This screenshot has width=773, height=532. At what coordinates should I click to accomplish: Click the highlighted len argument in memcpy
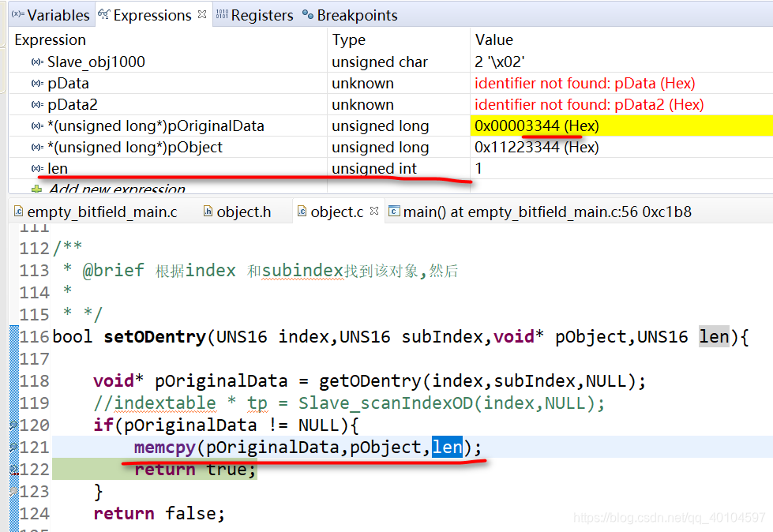tap(447, 448)
